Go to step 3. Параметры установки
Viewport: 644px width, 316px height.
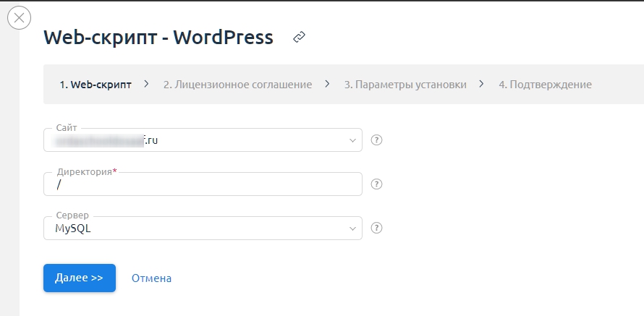[405, 85]
